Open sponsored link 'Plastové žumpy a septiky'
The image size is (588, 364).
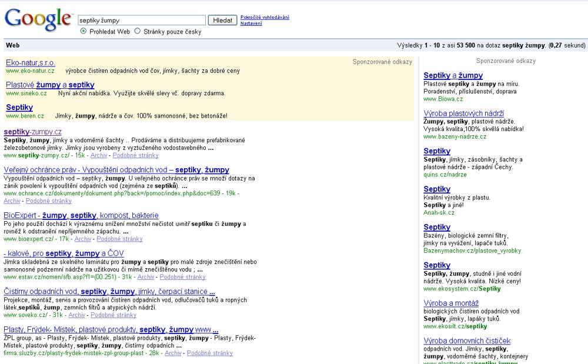50,85
